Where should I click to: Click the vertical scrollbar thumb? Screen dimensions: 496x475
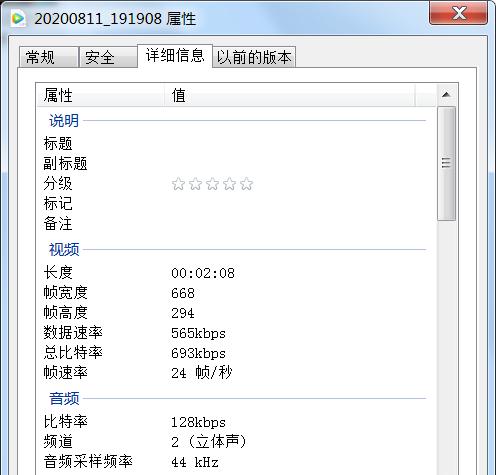point(446,163)
